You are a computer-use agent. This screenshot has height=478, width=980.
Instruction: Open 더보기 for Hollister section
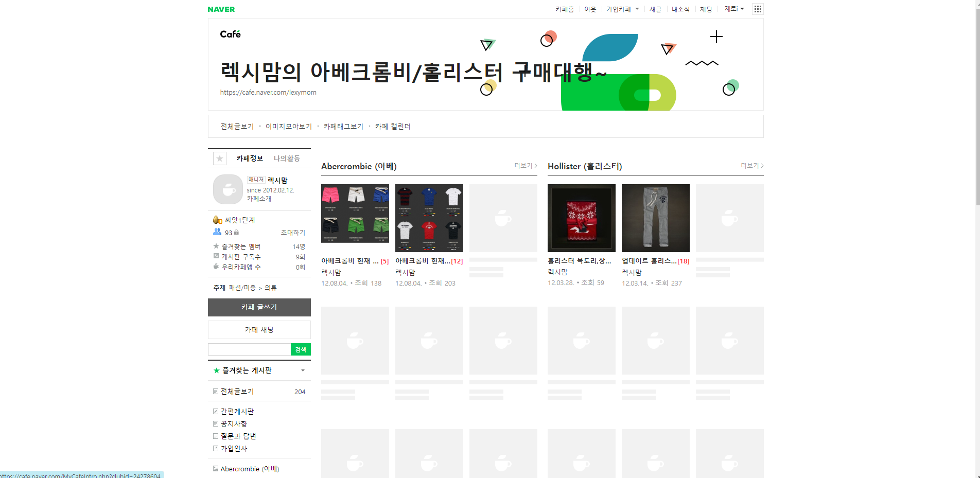coord(752,166)
